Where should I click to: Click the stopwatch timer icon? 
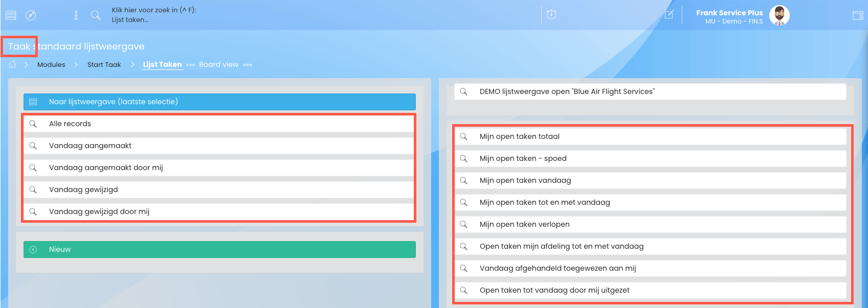(551, 14)
